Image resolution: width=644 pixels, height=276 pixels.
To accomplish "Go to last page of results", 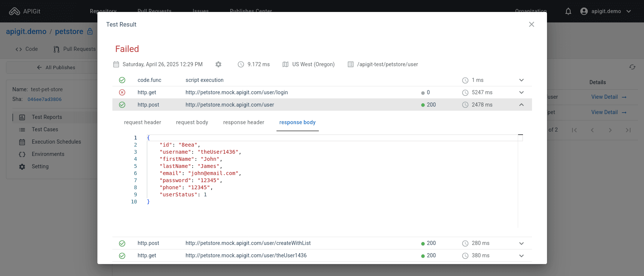I will click(x=628, y=130).
